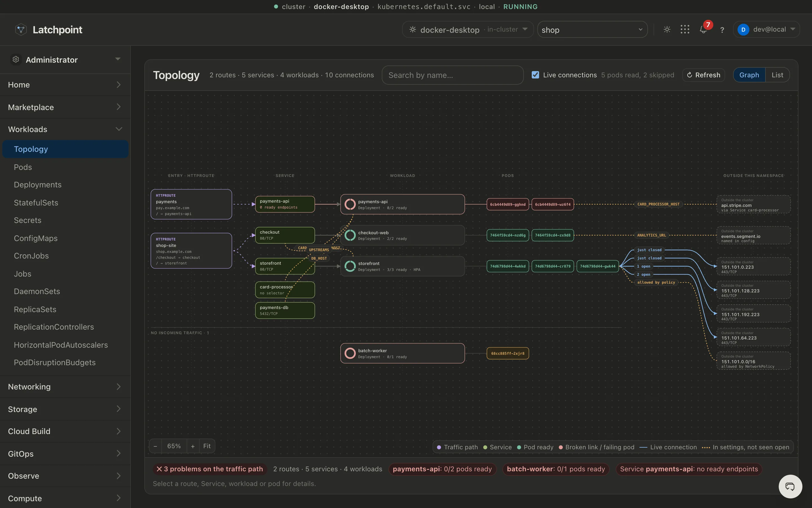Screen dimensions: 812x508
Task: Select the card-processor service node
Action: coord(285,290)
